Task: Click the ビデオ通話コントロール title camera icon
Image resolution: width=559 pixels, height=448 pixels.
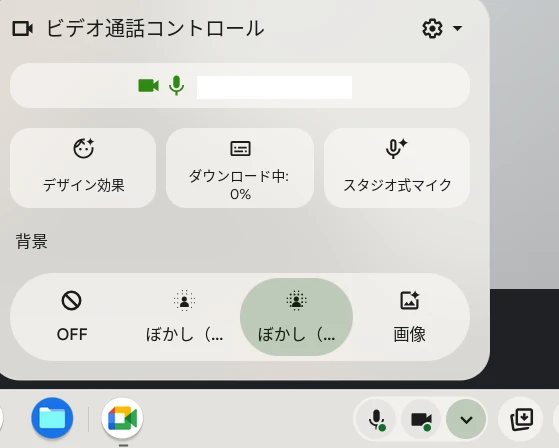Action: coord(22,29)
